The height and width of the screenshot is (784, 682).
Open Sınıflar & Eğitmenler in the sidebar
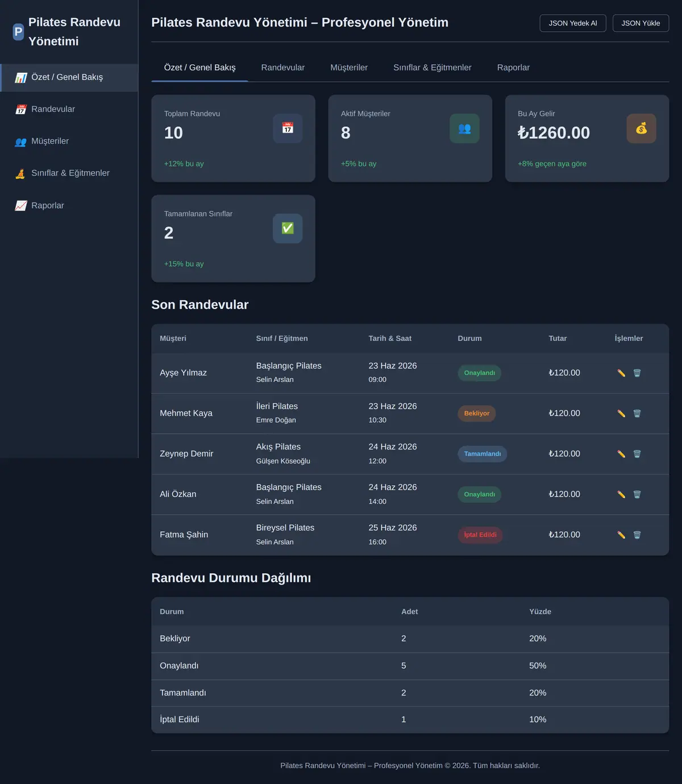[x=69, y=173]
